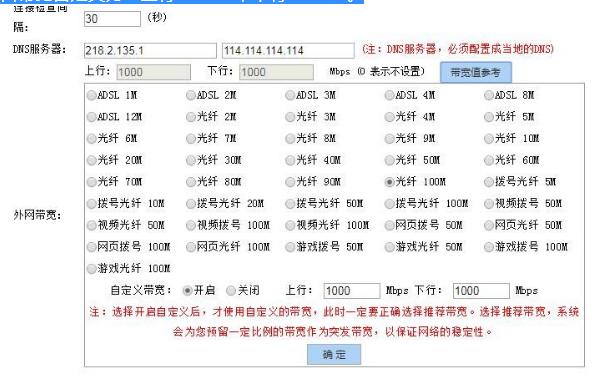Choose the 光纤 4M radio button
This screenshot has height=373, width=592.
tap(389, 117)
